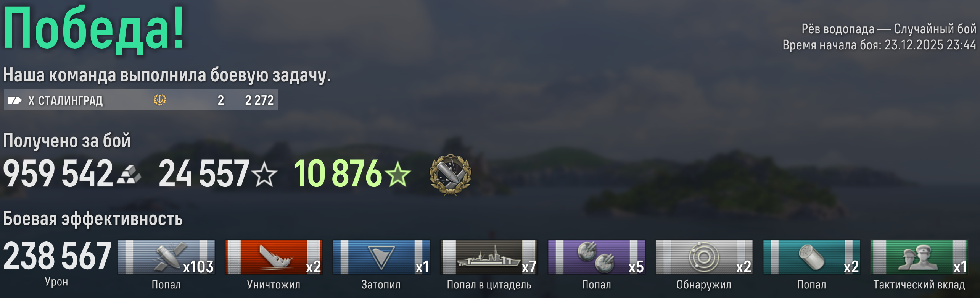Image resolution: width=980 pixels, height=298 pixels.
Task: Click the 24 557 experience amount
Action: tap(204, 174)
